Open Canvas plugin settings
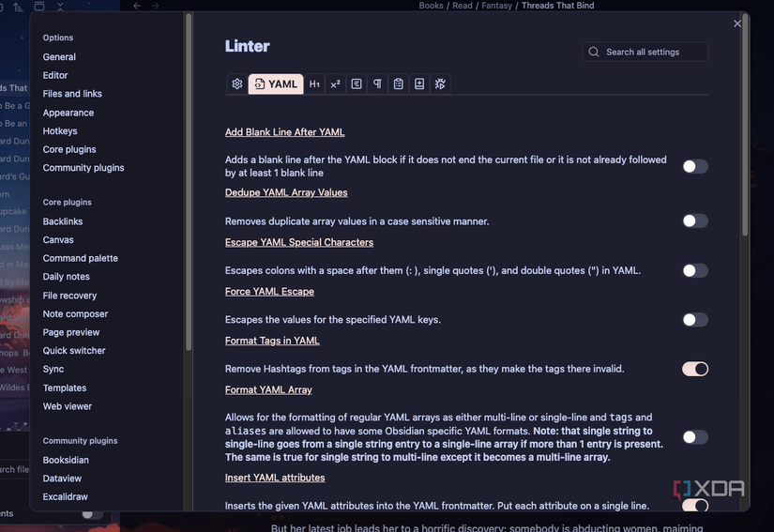The height and width of the screenshot is (532, 774). 58,240
